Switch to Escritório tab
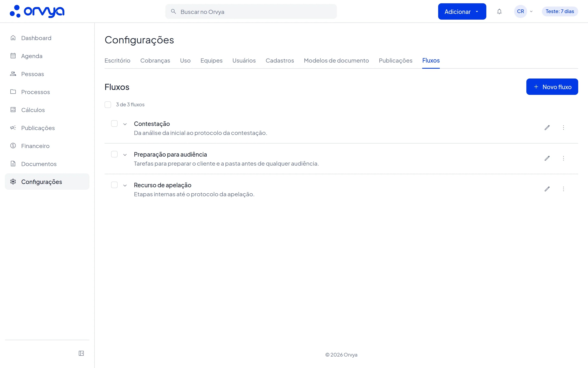The width and height of the screenshot is (588, 368). tap(117, 60)
